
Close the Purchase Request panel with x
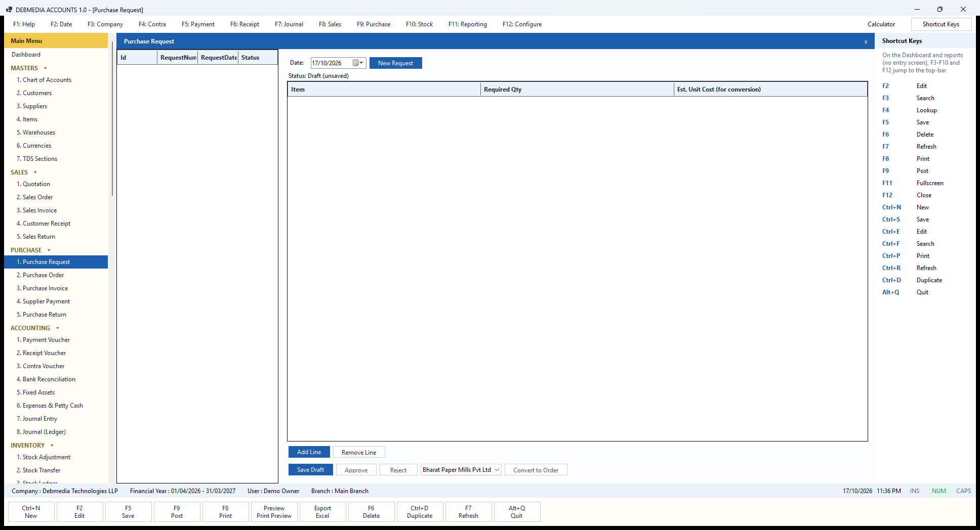(x=866, y=42)
